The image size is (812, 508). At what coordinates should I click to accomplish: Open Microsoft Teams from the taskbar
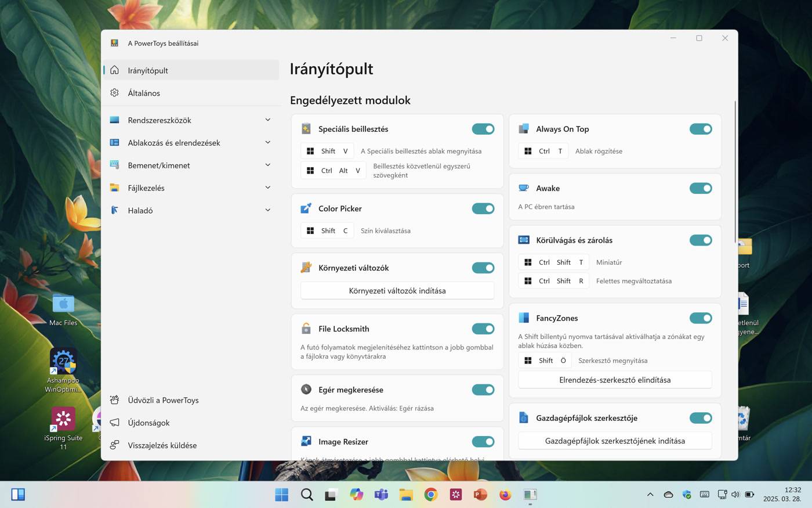tap(381, 495)
